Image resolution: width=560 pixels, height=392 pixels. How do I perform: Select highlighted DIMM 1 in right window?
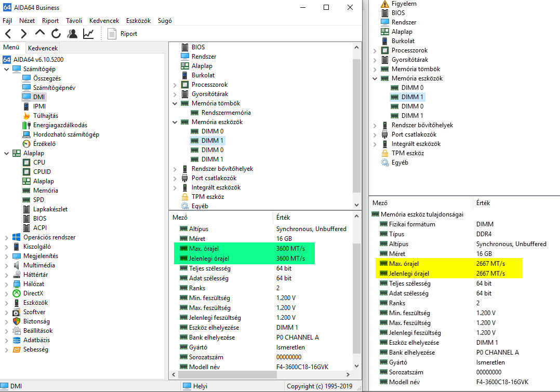(x=412, y=97)
